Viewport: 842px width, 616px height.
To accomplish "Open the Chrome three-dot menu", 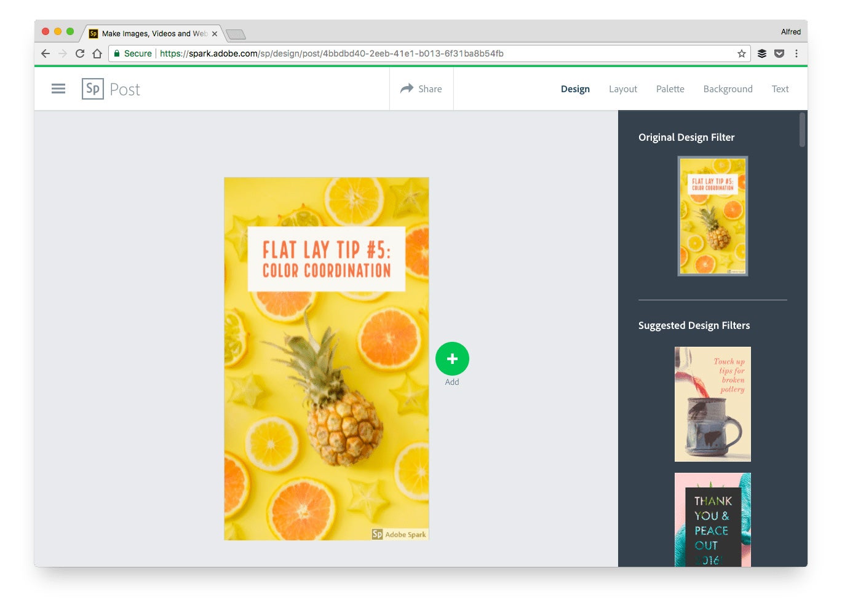I will tap(796, 53).
